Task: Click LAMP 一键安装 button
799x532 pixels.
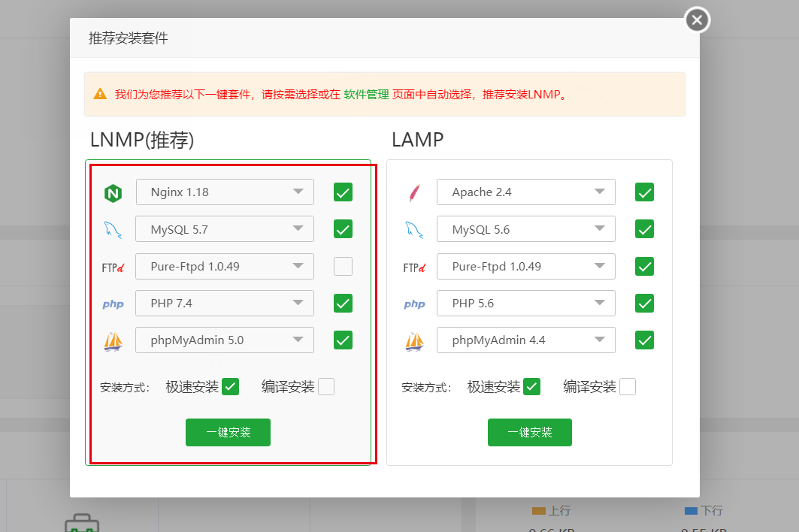Action: [530, 432]
